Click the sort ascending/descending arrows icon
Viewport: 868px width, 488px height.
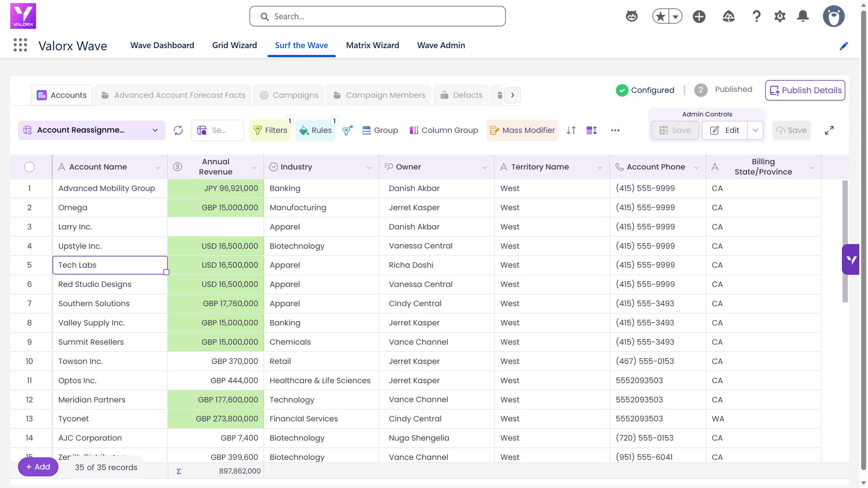click(571, 130)
